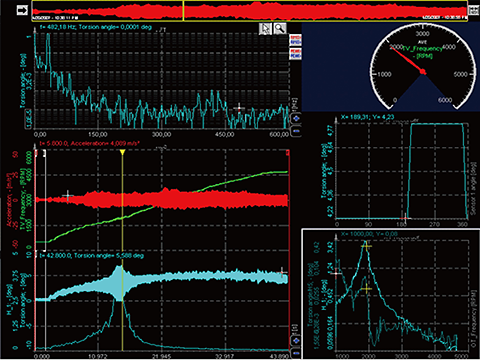This screenshot has height=361, width=480.
Task: Toggle the lower red-blue scaling icon near the spectrum
Action: 295,54
